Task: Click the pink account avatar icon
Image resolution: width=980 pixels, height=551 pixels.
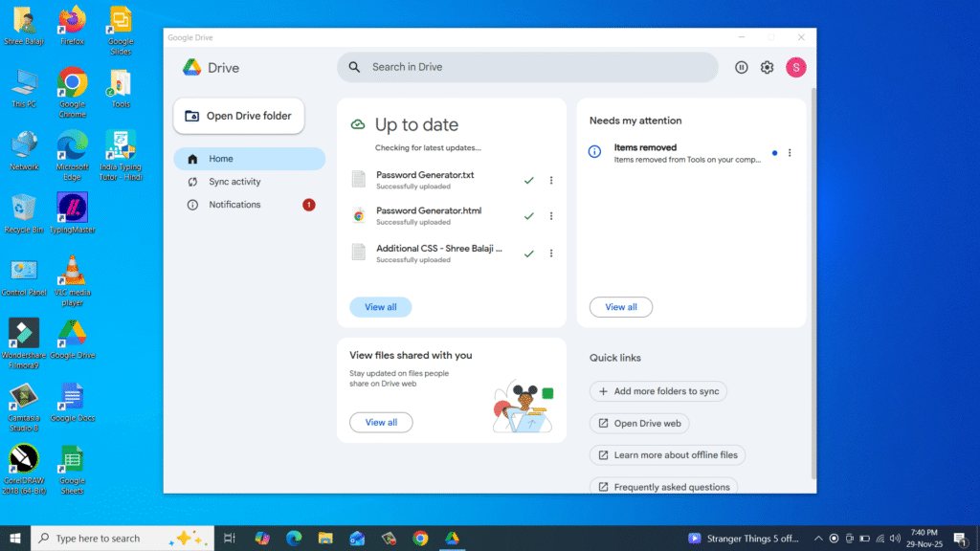Action: 795,67
